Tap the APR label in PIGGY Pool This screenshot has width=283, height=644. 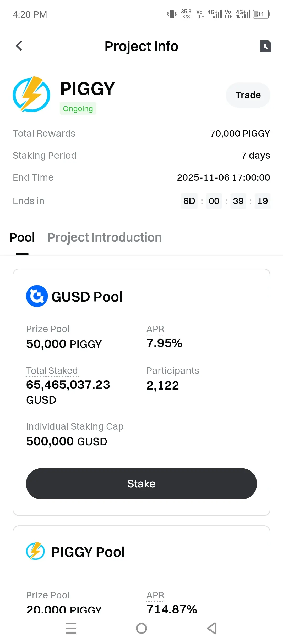(155, 595)
